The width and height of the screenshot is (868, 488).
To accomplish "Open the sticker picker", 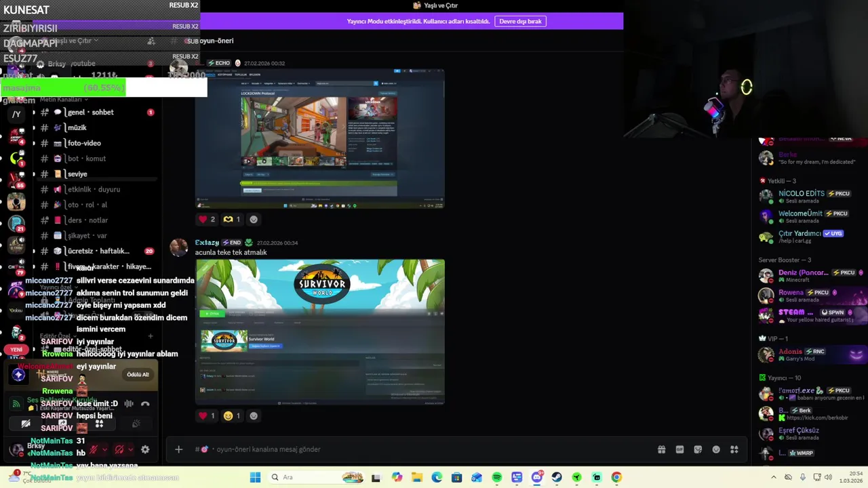I will [698, 449].
